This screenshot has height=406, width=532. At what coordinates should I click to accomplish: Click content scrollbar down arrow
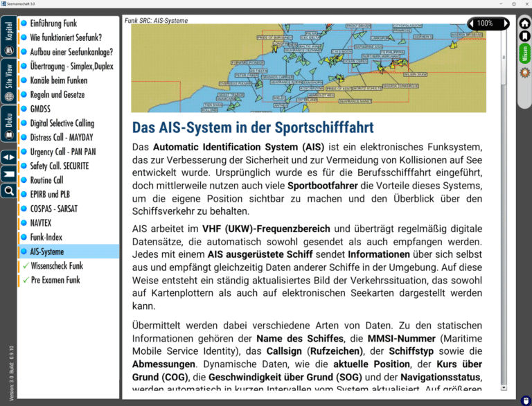pos(504,387)
